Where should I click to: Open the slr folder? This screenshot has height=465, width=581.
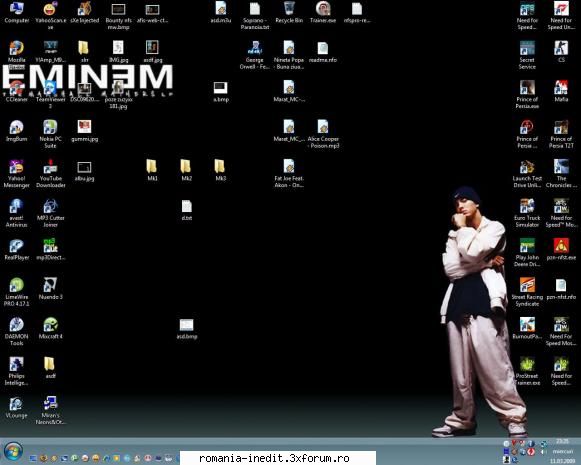pyautogui.click(x=84, y=52)
